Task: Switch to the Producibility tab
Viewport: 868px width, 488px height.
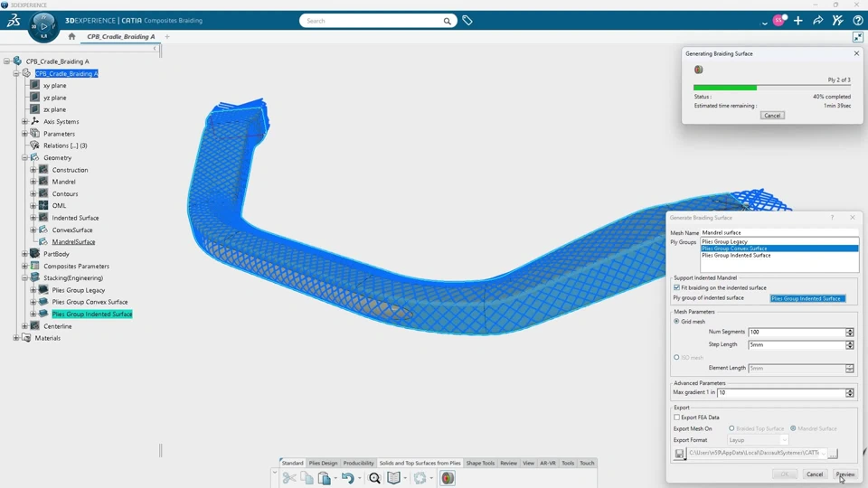Action: click(358, 463)
